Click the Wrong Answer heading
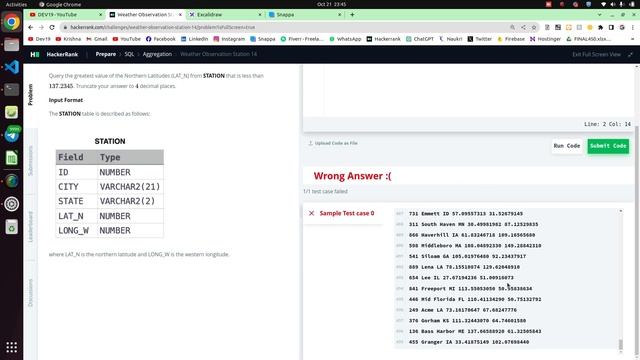The height and width of the screenshot is (360, 640). pyautogui.click(x=352, y=176)
